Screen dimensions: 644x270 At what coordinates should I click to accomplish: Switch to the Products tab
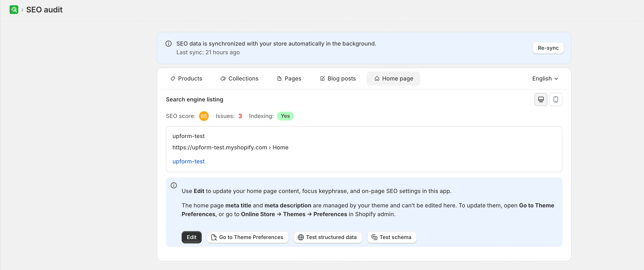click(186, 79)
